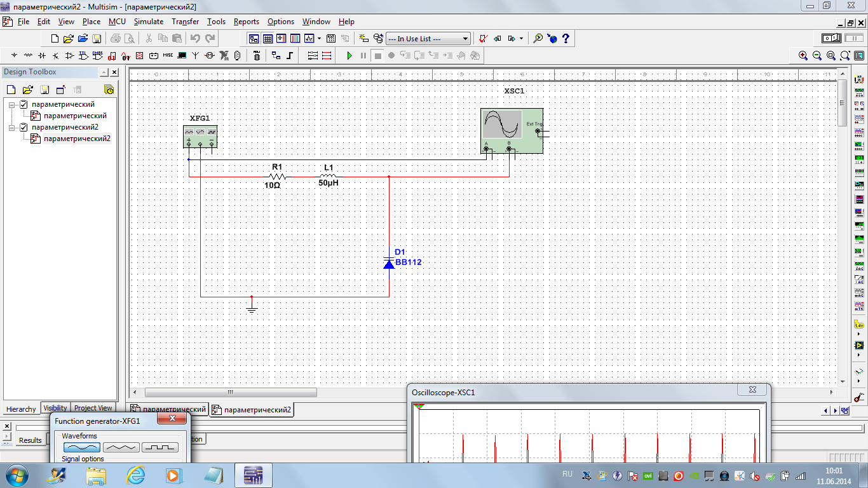Click the Place Source component toolbar icon
868x488 pixels.
14,55
